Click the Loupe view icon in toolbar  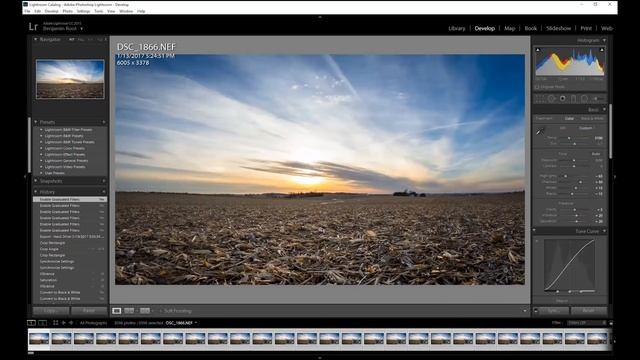pyautogui.click(x=117, y=311)
